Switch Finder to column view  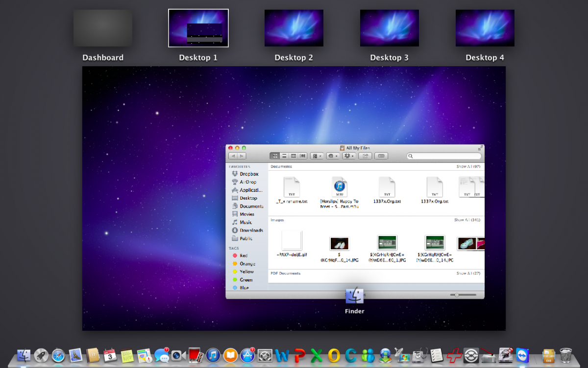[294, 156]
